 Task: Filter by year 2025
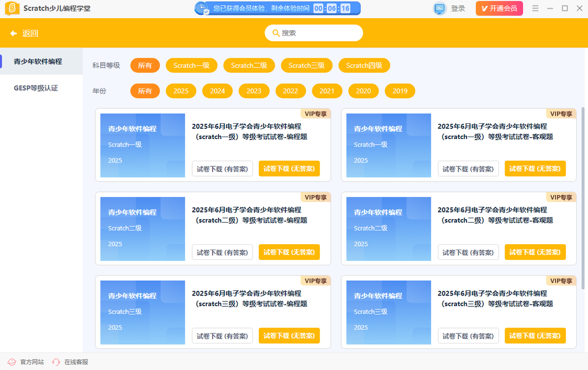pos(181,91)
